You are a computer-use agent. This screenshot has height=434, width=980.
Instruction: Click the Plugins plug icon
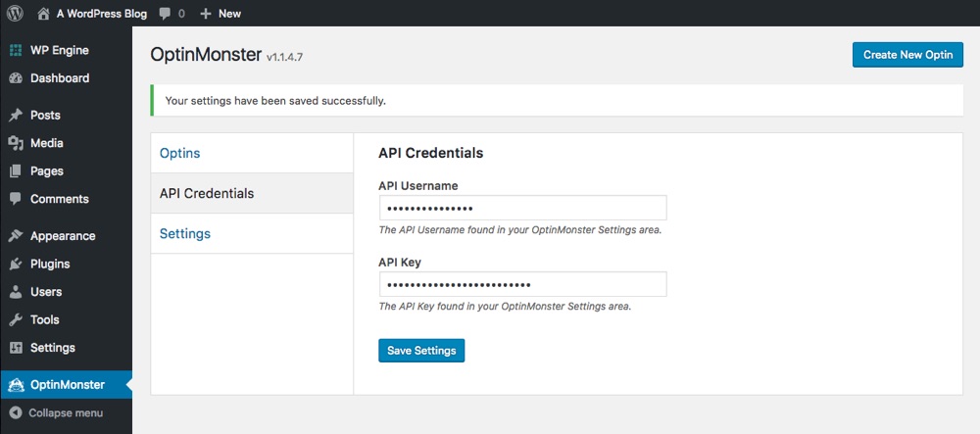click(x=16, y=265)
